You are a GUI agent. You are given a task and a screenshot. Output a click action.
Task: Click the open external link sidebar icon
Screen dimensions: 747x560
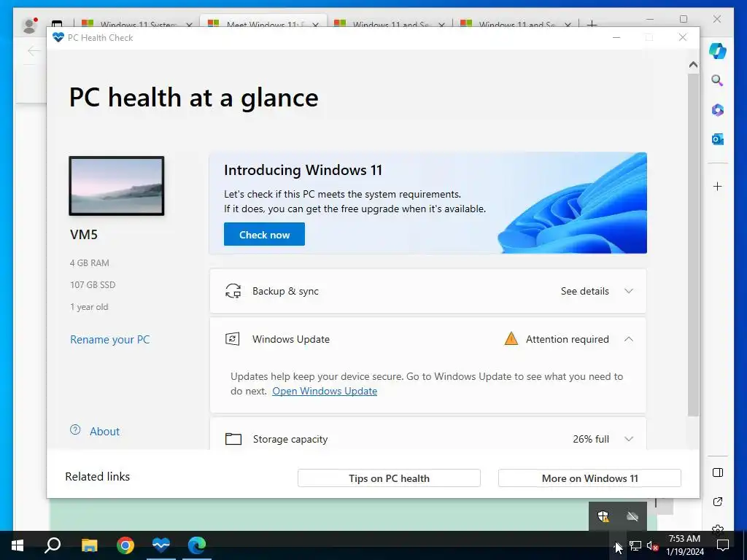click(718, 502)
